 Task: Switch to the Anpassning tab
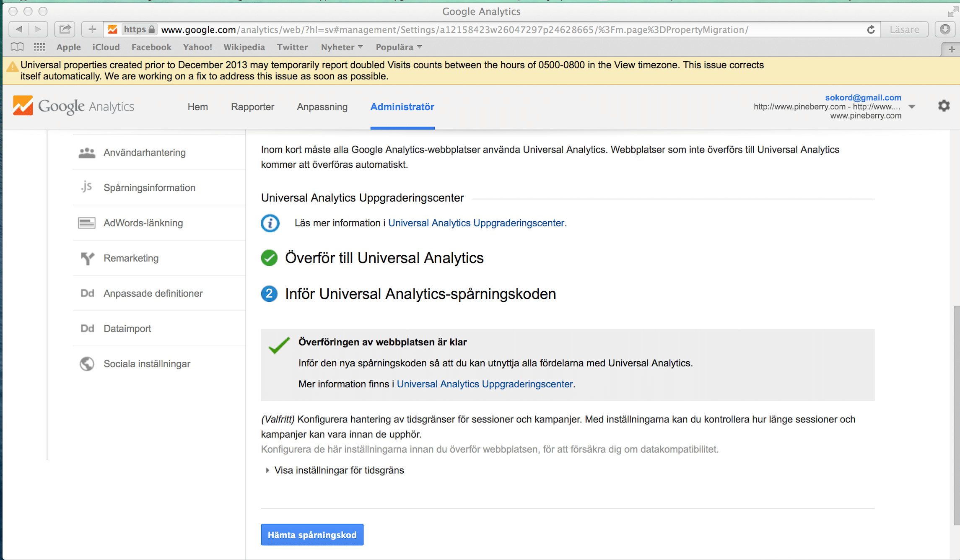(x=322, y=107)
